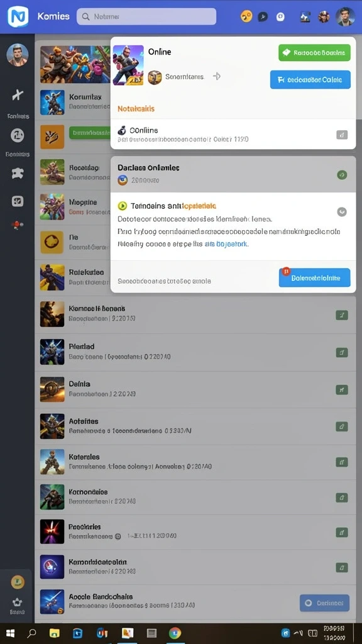Image resolution: width=362 pixels, height=644 pixels.
Task: Follow the blue ais bojeetork link
Action: pos(226,243)
